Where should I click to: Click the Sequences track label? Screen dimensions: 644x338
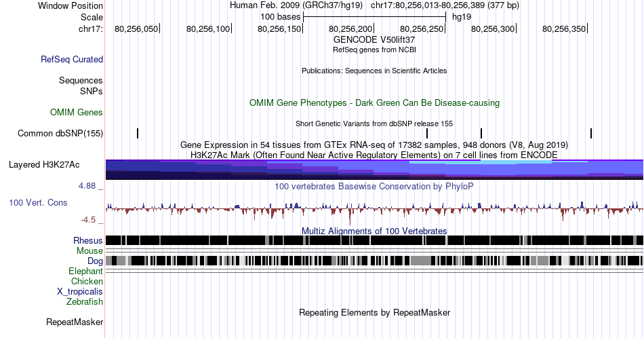pyautogui.click(x=81, y=80)
